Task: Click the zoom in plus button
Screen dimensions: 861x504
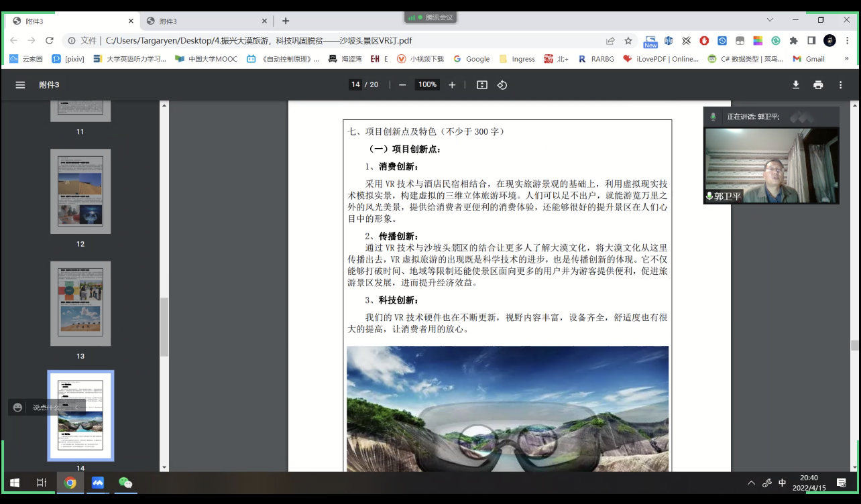Action: [452, 85]
